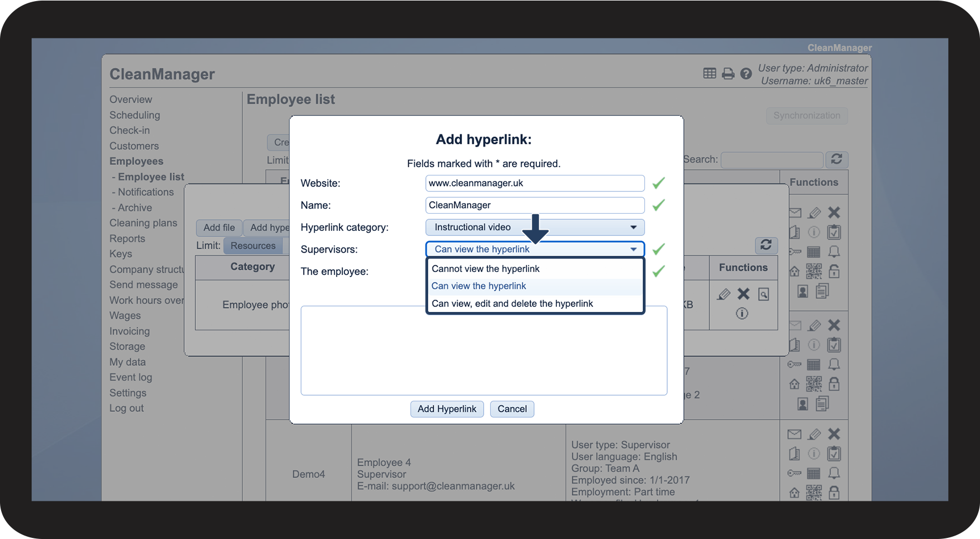Click open door icon in Demo4 row

794,454
